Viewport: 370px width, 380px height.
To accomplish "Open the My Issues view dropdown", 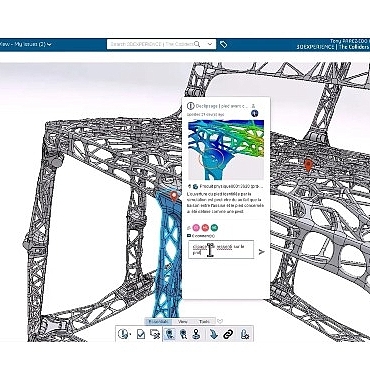I will coord(26,44).
